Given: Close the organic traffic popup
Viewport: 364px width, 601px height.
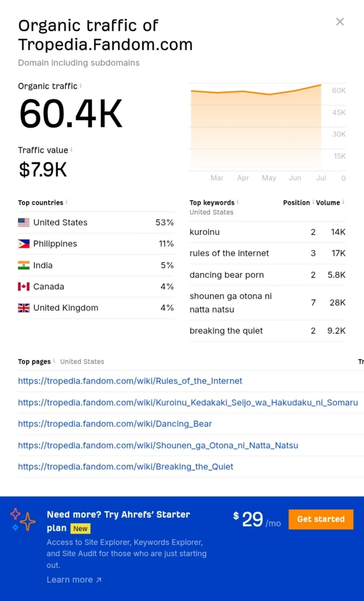Looking at the screenshot, I should (x=340, y=22).
